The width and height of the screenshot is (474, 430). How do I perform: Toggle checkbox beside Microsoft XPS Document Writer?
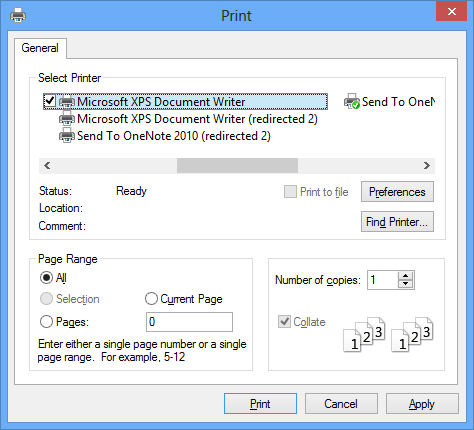pos(50,101)
